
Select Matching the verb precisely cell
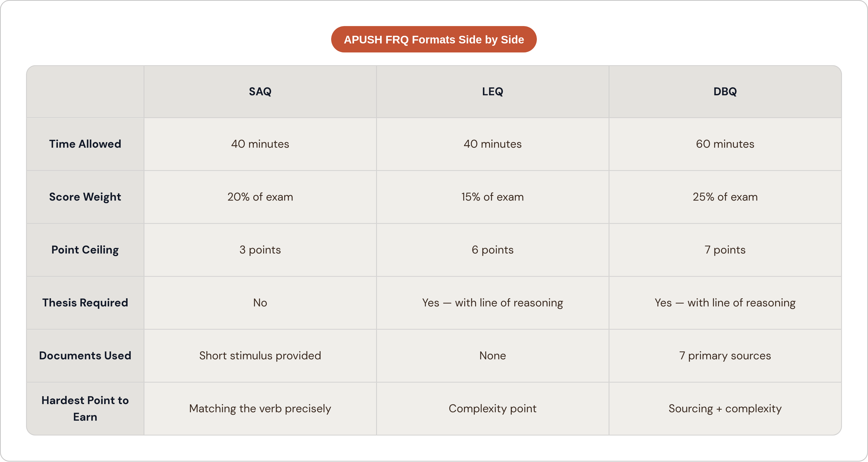(x=260, y=409)
